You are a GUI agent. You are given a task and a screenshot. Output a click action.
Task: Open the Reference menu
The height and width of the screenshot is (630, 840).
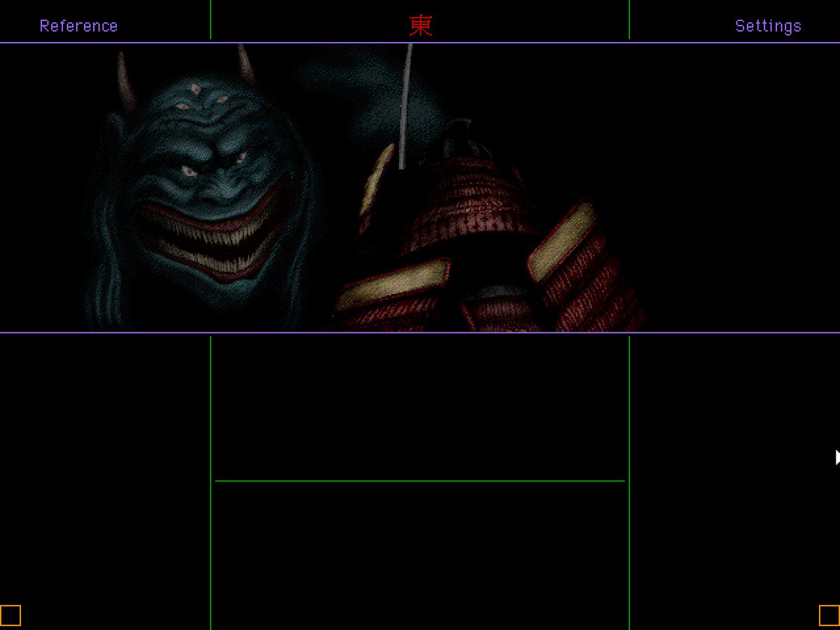click(x=78, y=26)
